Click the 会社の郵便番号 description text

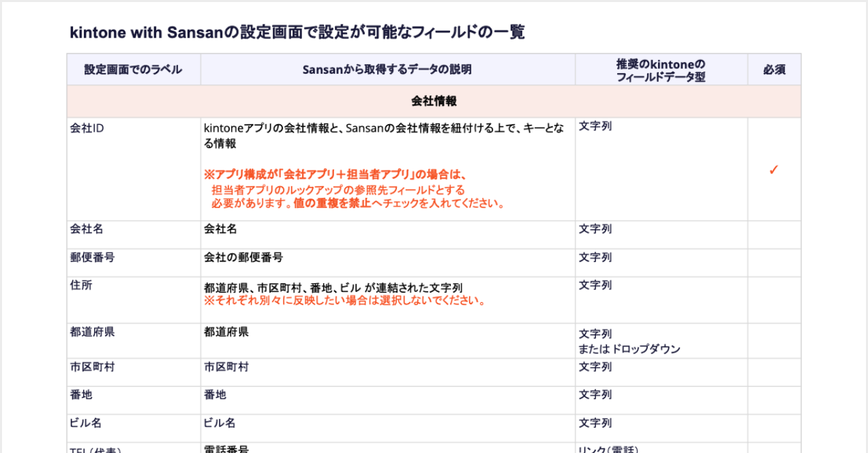pos(243,257)
